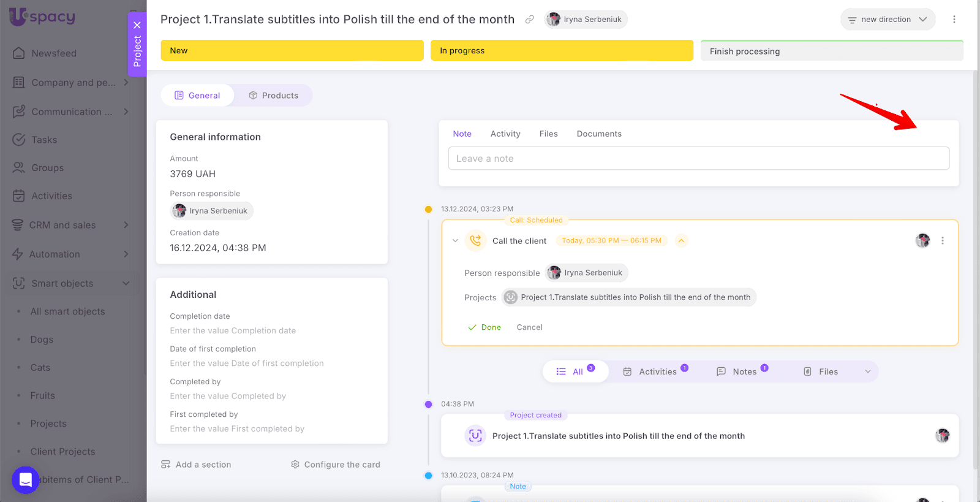Image resolution: width=980 pixels, height=502 pixels.
Task: Open the Call the client three-dot menu
Action: click(942, 241)
